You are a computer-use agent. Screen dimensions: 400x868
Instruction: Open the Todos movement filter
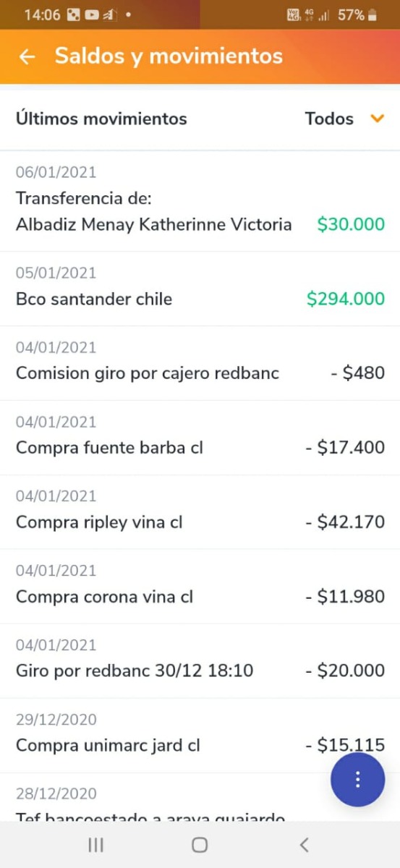tap(344, 119)
